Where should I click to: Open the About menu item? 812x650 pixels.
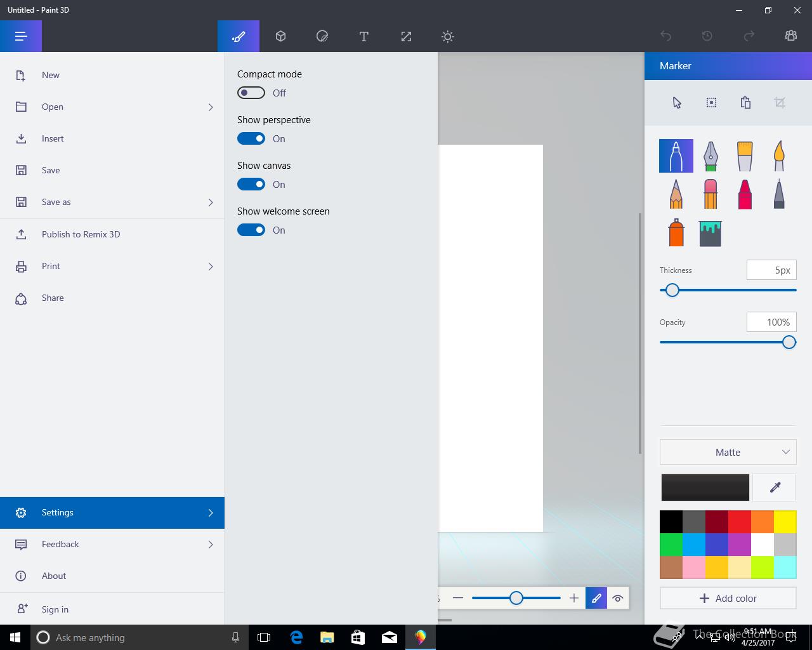coord(112,576)
